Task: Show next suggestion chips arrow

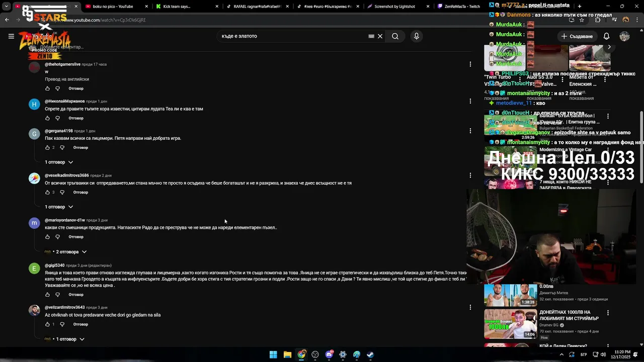Action: [609, 47]
